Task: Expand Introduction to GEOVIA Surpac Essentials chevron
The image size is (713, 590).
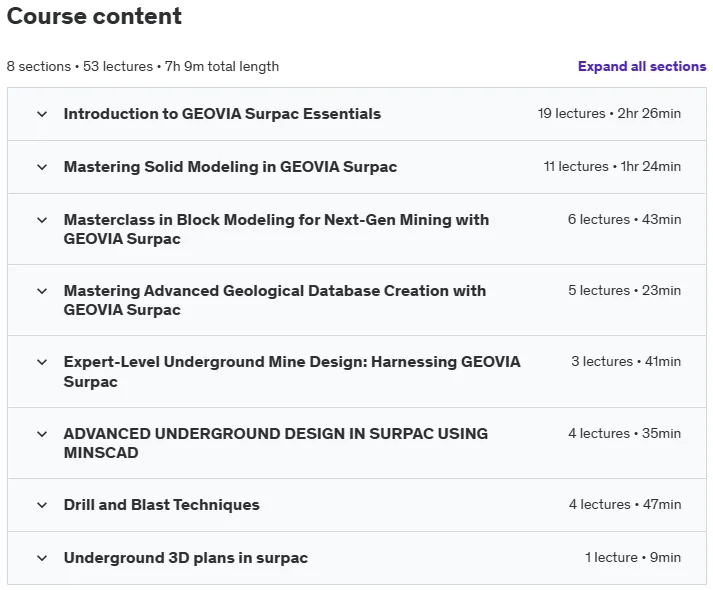Action: 42,114
